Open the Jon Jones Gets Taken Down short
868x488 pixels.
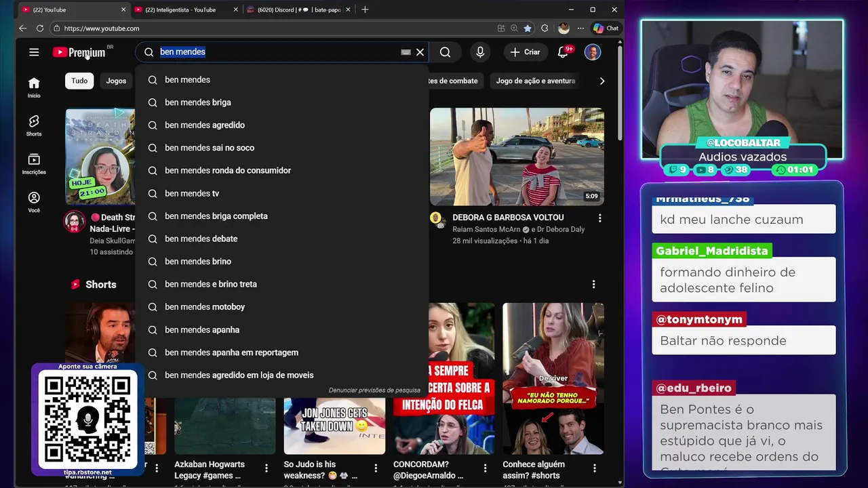click(334, 426)
